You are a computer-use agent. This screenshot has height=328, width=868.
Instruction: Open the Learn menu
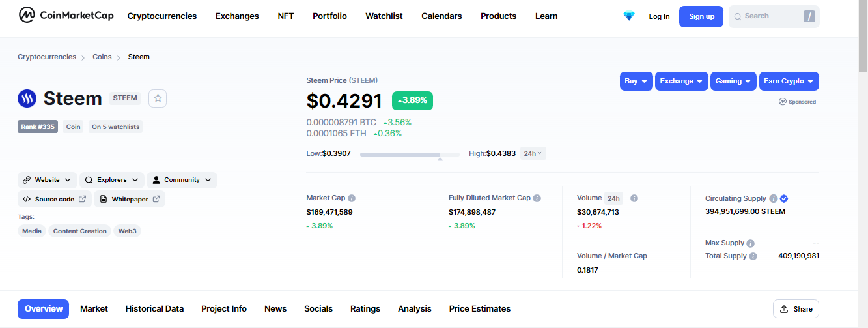point(546,16)
